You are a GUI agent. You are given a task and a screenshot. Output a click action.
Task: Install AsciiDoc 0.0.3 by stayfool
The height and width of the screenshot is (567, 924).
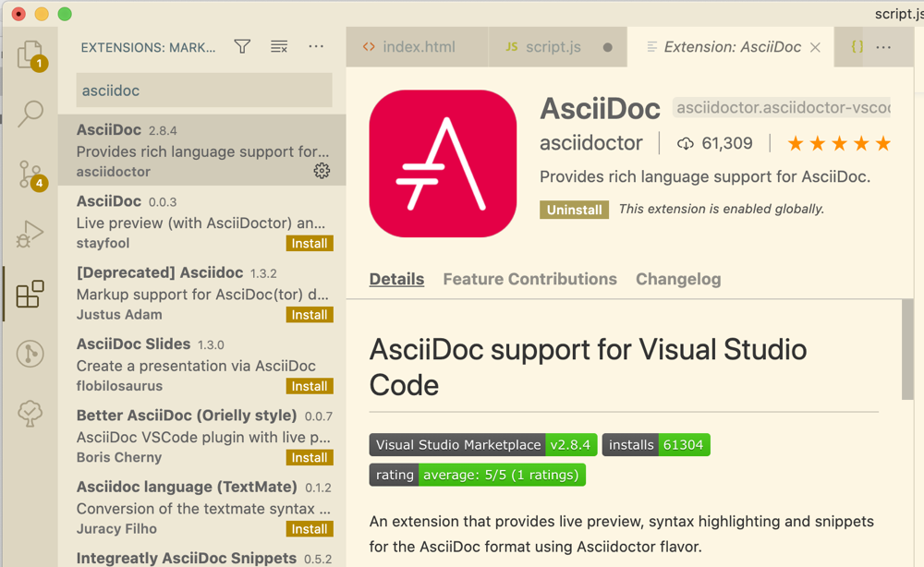(x=309, y=243)
